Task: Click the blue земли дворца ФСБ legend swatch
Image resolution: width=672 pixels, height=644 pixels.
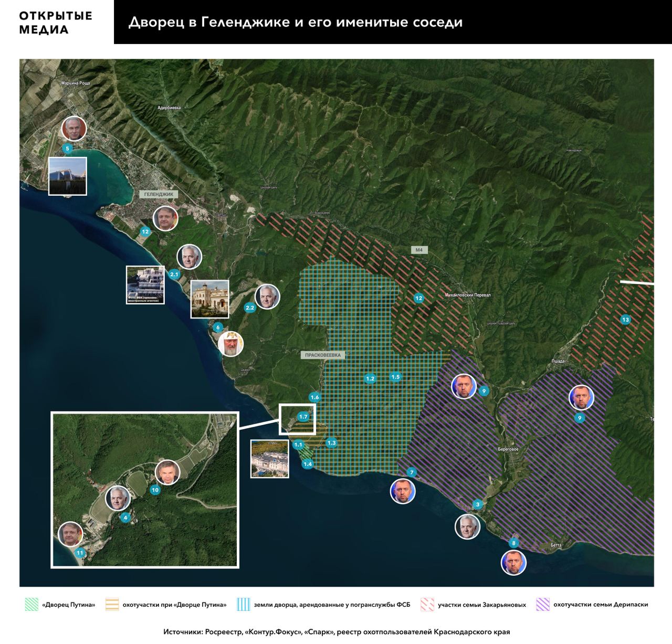Action: pyautogui.click(x=243, y=605)
